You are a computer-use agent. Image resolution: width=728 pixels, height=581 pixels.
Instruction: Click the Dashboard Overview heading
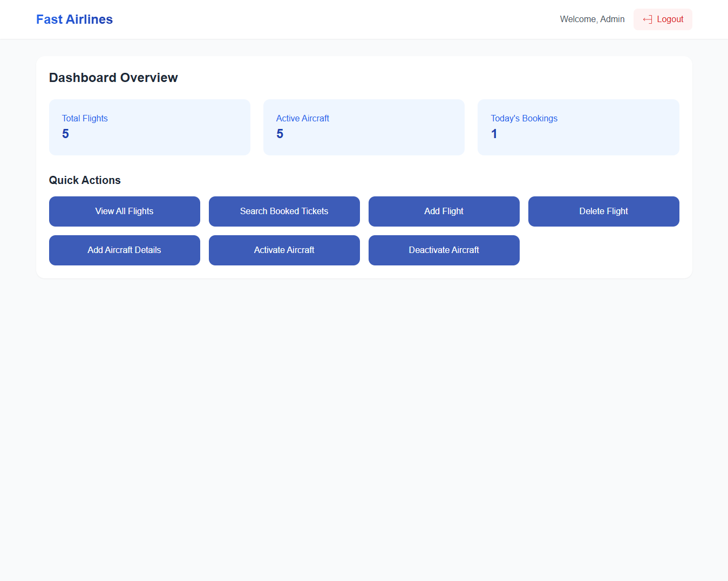[113, 78]
